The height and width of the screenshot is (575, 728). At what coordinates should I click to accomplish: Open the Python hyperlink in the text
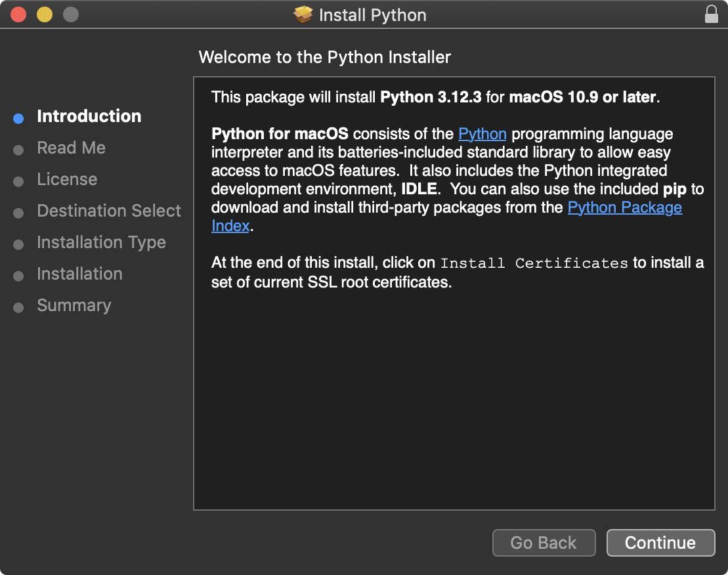point(482,134)
